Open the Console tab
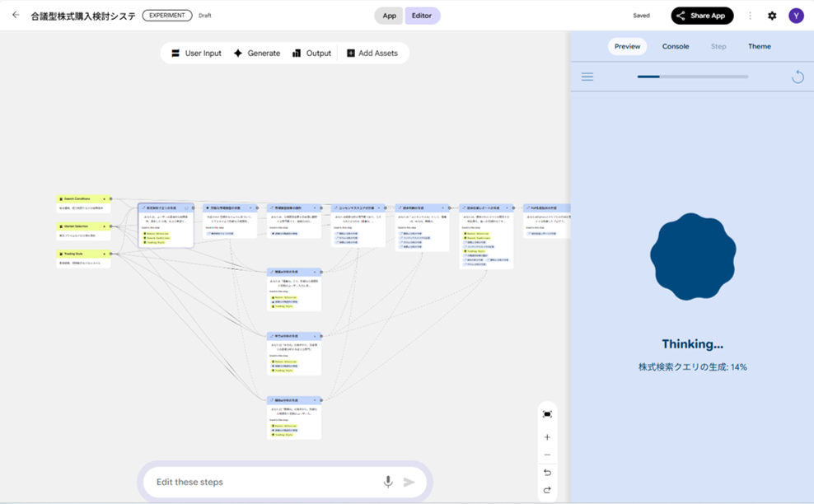 click(x=676, y=46)
